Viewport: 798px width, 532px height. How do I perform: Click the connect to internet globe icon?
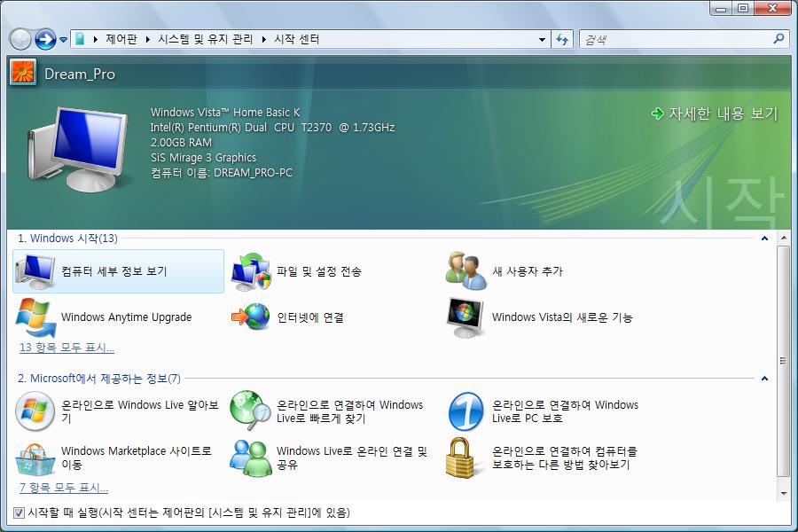251,317
